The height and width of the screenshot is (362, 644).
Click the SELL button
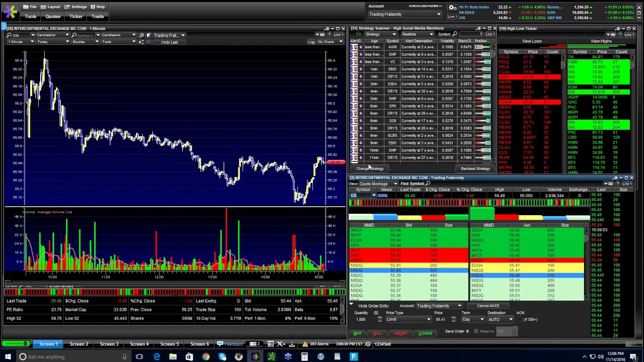click(x=377, y=333)
